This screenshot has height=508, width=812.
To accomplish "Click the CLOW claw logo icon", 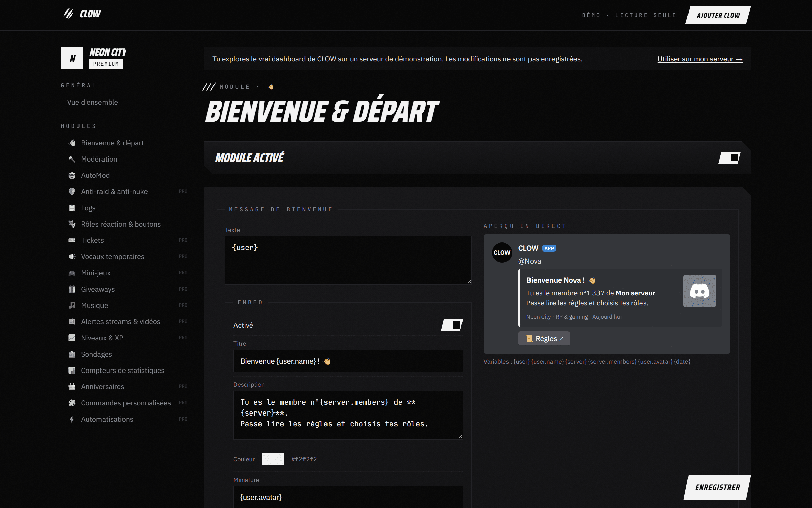I will [68, 14].
